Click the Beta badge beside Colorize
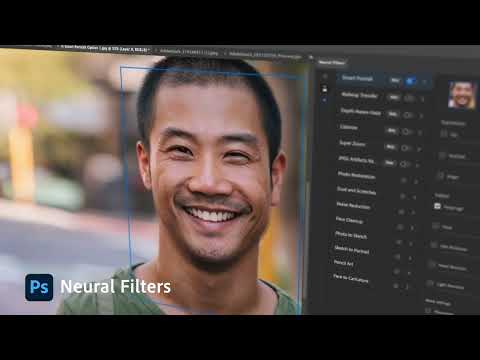This screenshot has width=480, height=360. tap(391, 130)
